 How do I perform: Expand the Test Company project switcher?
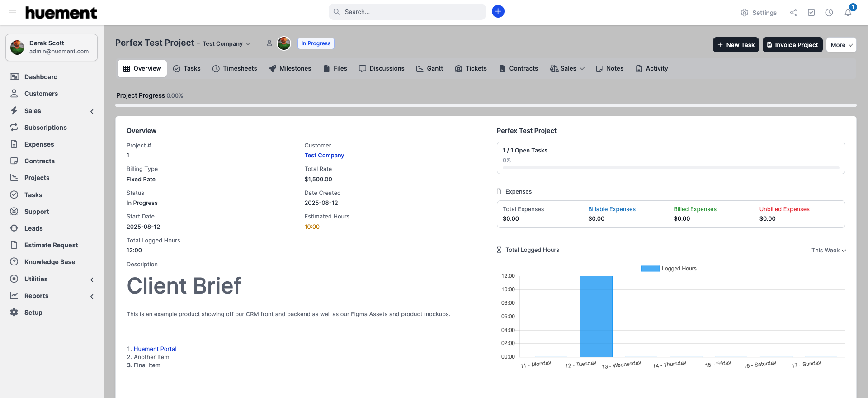[x=226, y=44]
